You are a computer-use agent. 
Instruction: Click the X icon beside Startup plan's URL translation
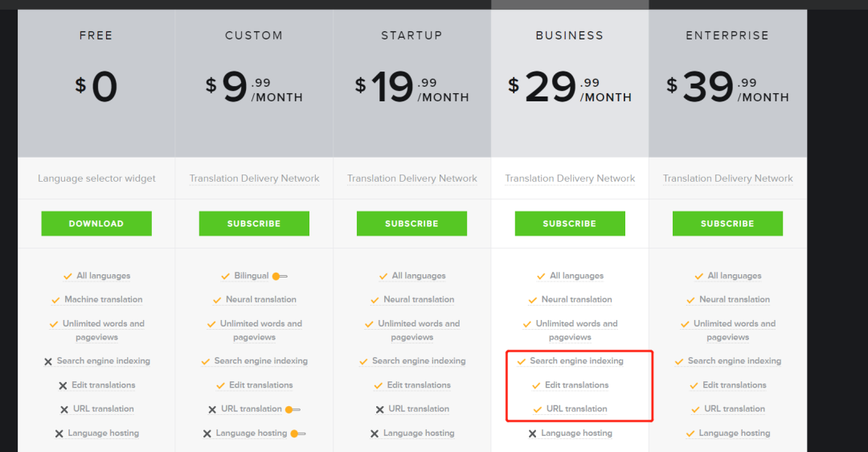(x=379, y=409)
